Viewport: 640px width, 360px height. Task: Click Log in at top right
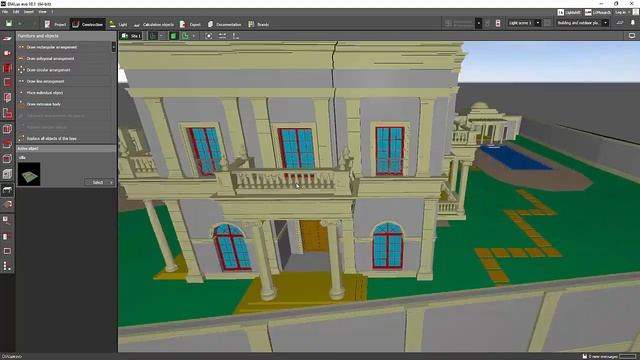pos(620,12)
